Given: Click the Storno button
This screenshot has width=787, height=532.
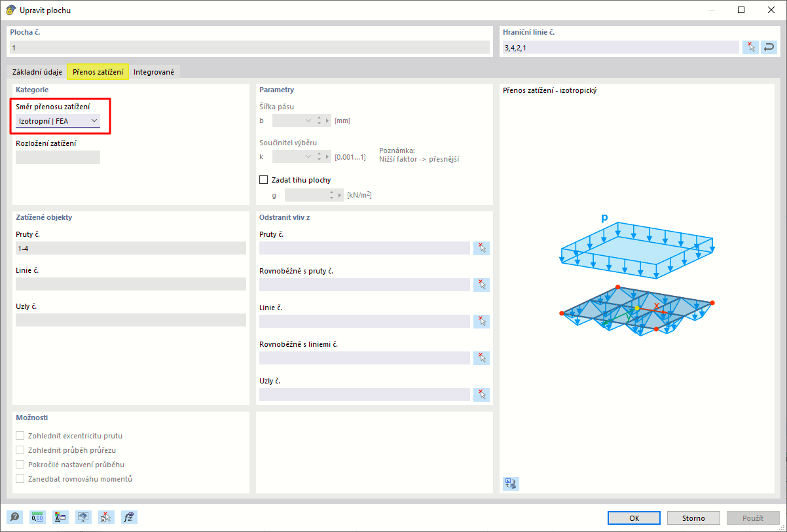Looking at the screenshot, I should (693, 518).
